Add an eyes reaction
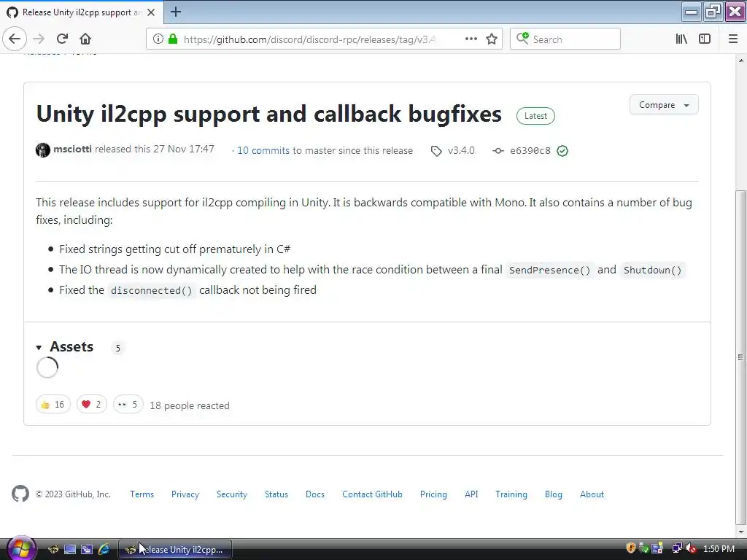Image resolution: width=747 pixels, height=560 pixels. click(x=128, y=404)
